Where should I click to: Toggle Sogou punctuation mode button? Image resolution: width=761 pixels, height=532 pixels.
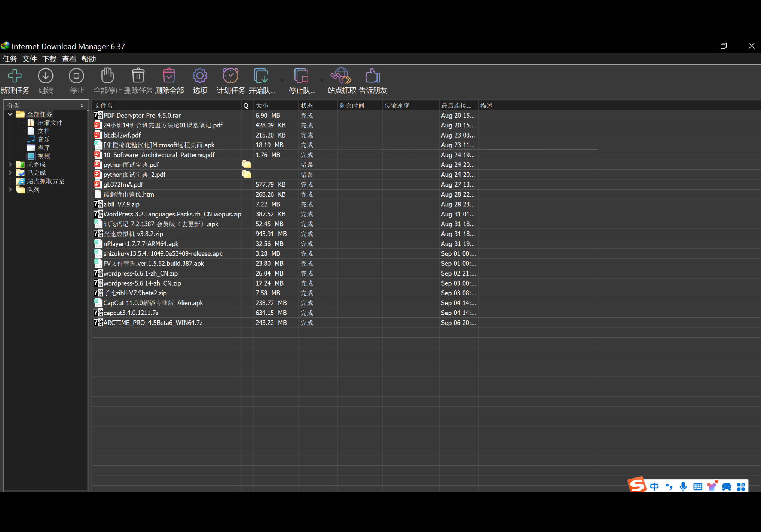coord(669,486)
